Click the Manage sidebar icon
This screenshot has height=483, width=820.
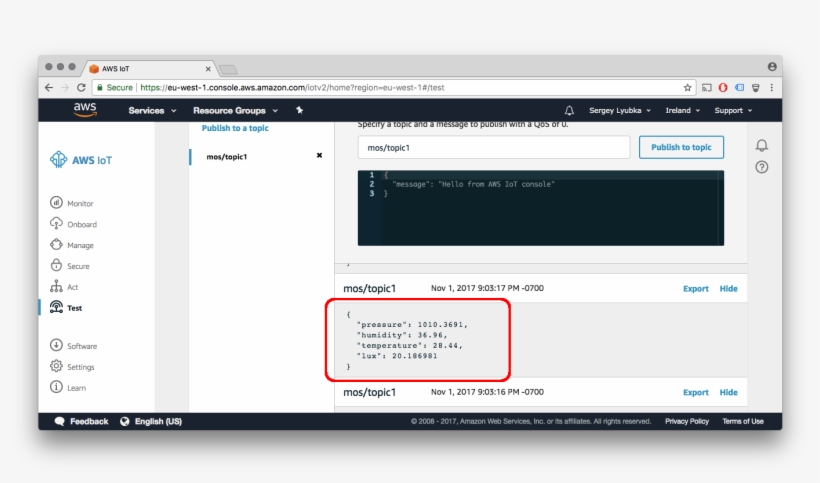[x=56, y=245]
